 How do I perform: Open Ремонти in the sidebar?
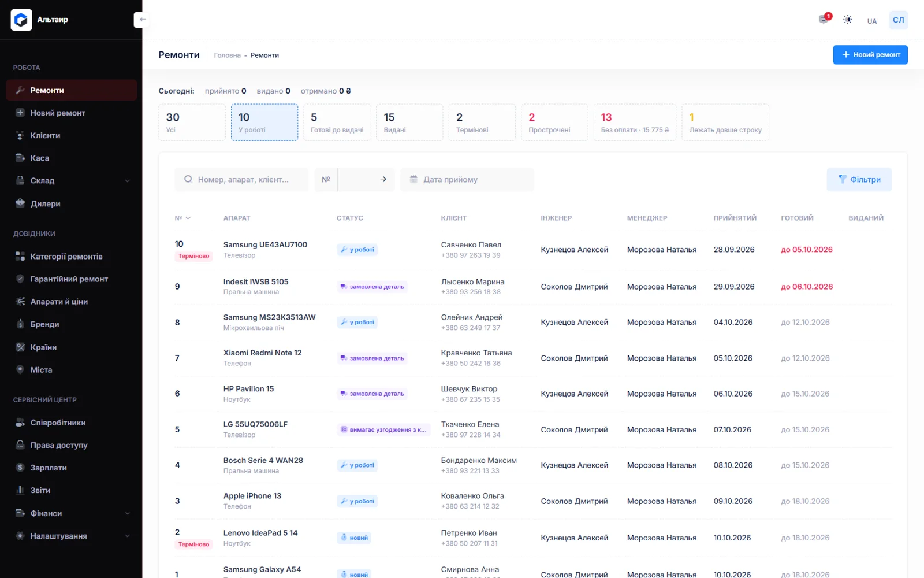coord(72,90)
